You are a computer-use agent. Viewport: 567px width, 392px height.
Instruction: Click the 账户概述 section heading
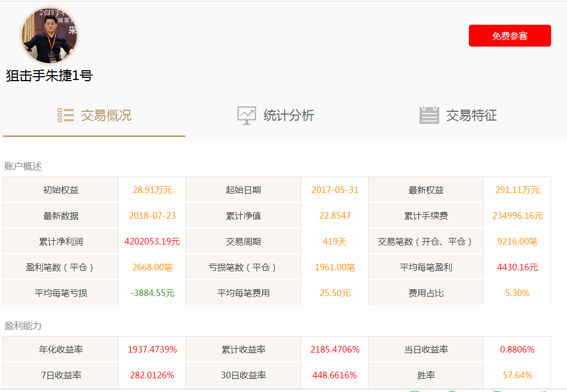23,166
